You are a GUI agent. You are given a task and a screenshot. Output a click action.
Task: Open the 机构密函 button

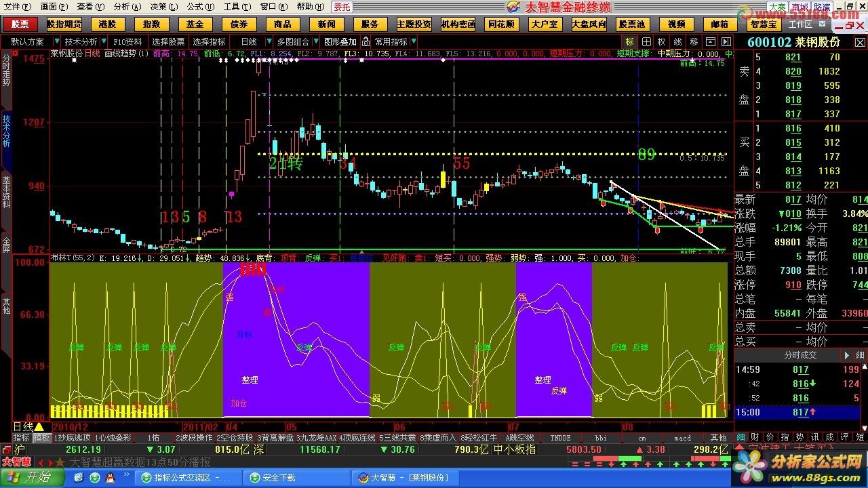point(458,24)
